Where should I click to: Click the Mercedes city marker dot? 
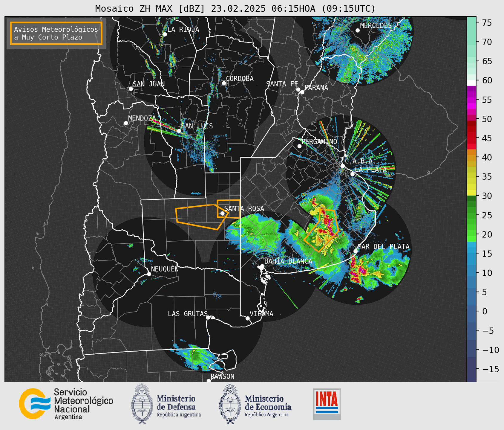click(x=358, y=31)
